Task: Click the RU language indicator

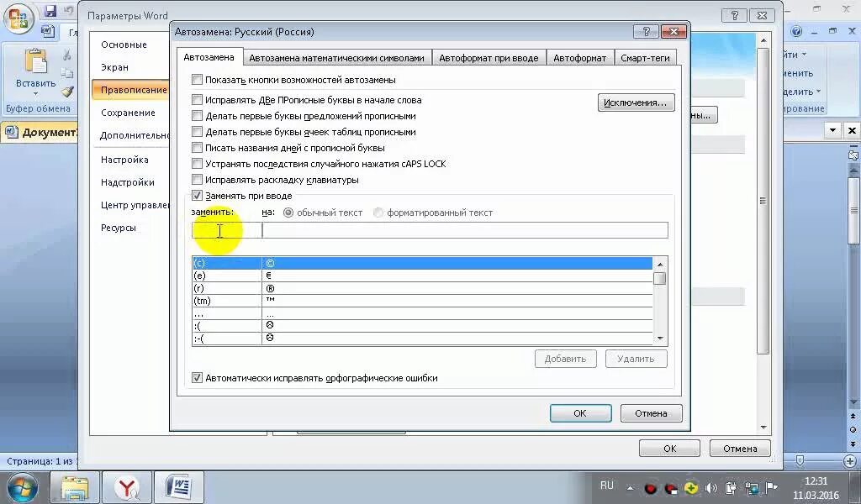Action: [x=607, y=486]
